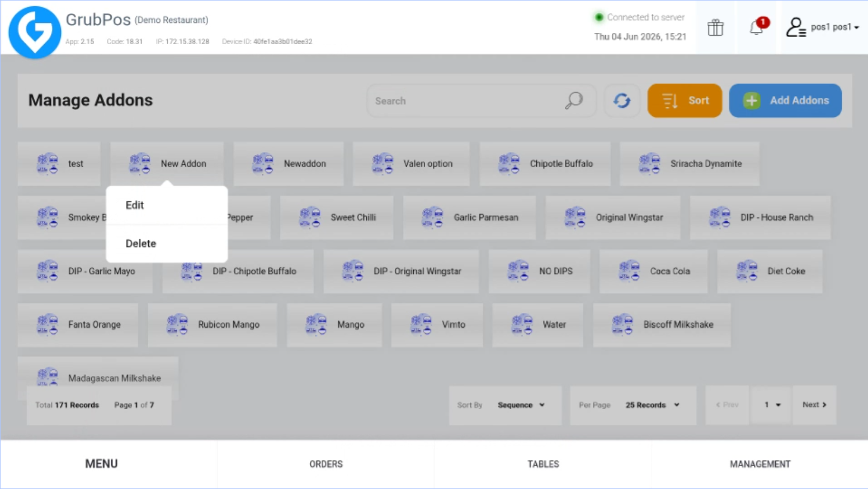Open the gift box icon
Screen dimensions: 868x489
(x=715, y=27)
